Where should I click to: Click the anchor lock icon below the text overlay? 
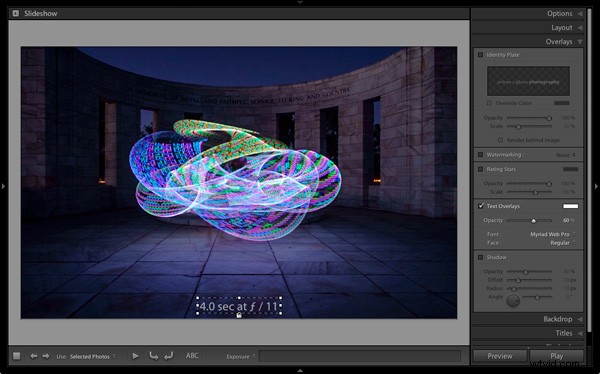coord(239,315)
